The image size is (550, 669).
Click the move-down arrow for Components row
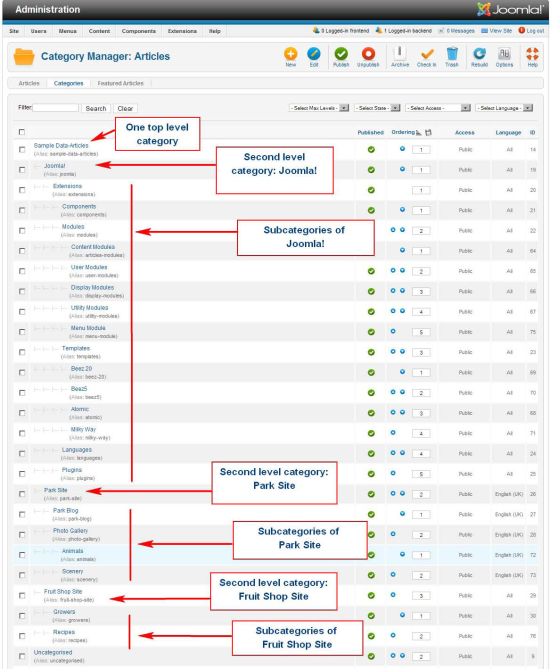coord(402,209)
